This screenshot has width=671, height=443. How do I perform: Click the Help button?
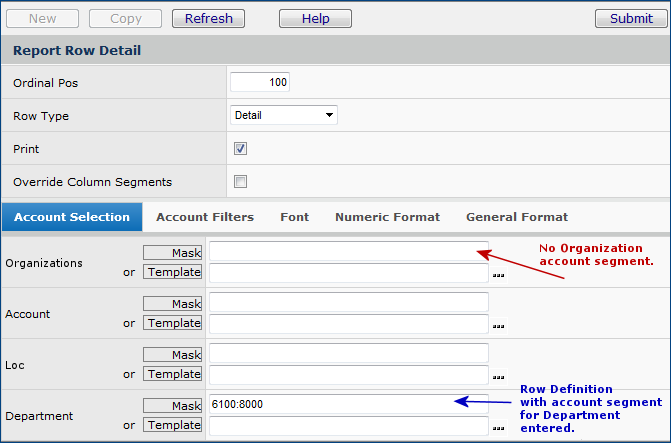[x=315, y=19]
